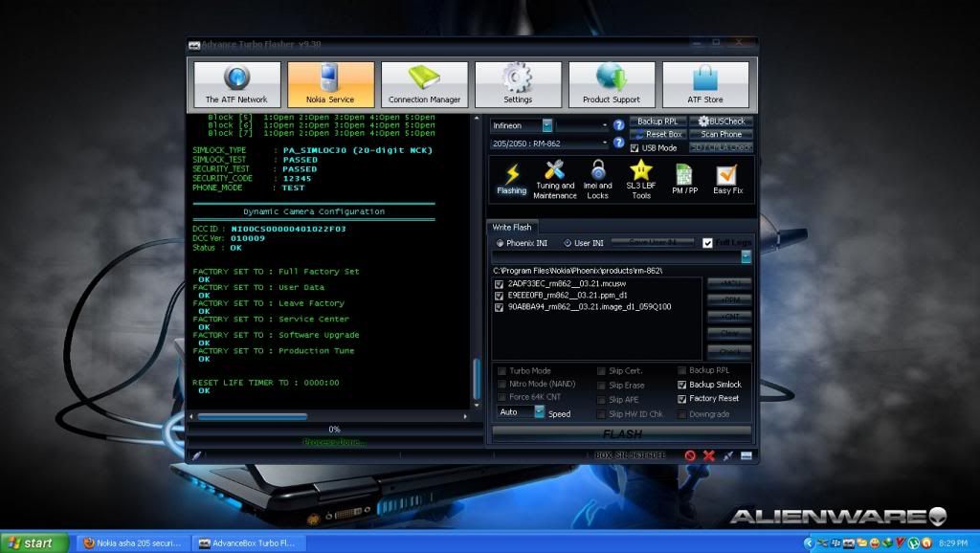The image size is (980, 553).
Task: Toggle the USB Mode checkbox
Action: pyautogui.click(x=635, y=147)
